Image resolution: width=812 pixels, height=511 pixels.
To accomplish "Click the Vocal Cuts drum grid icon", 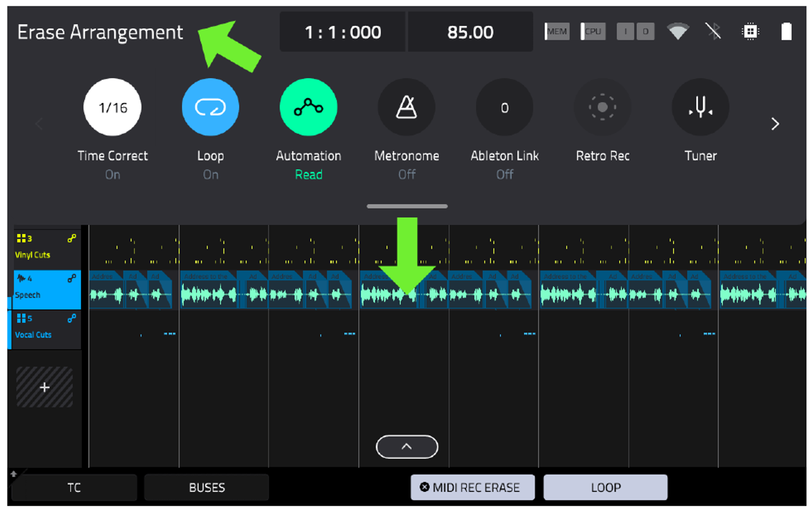I will point(21,318).
